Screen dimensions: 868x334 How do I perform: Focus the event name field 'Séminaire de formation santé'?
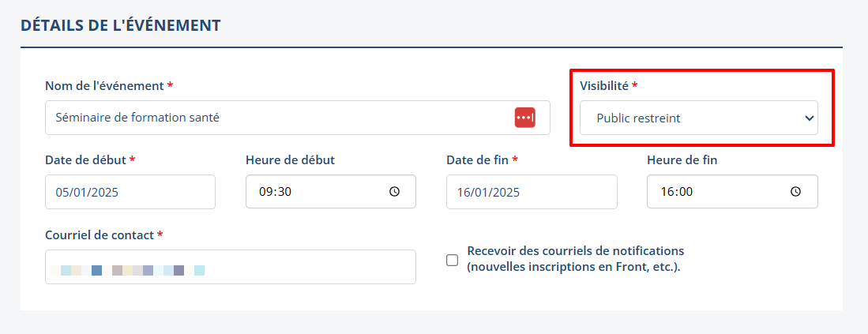point(276,118)
